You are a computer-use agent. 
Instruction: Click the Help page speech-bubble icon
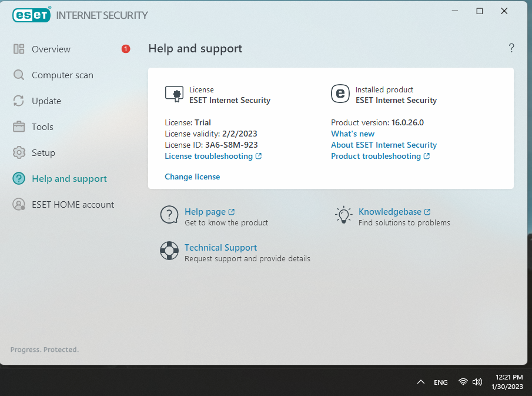point(169,215)
